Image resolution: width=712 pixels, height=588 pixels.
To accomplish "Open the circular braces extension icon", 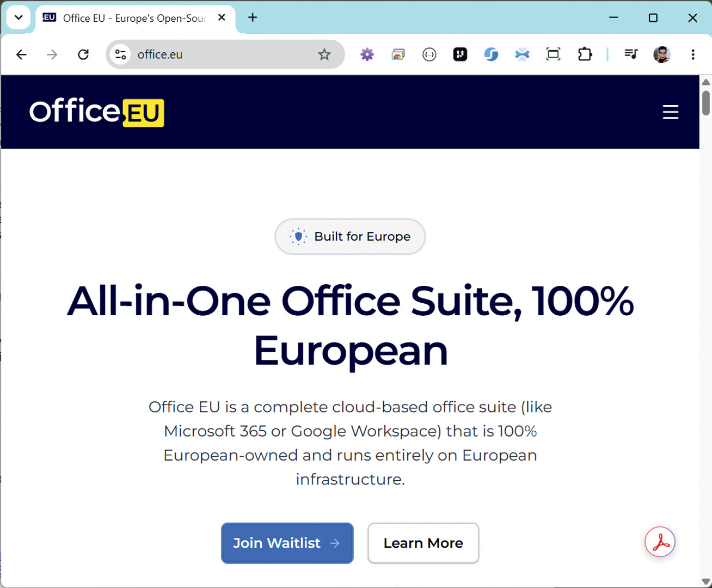I will (429, 54).
